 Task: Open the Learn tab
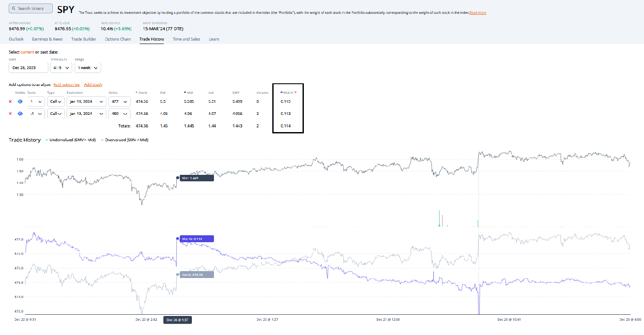(214, 39)
